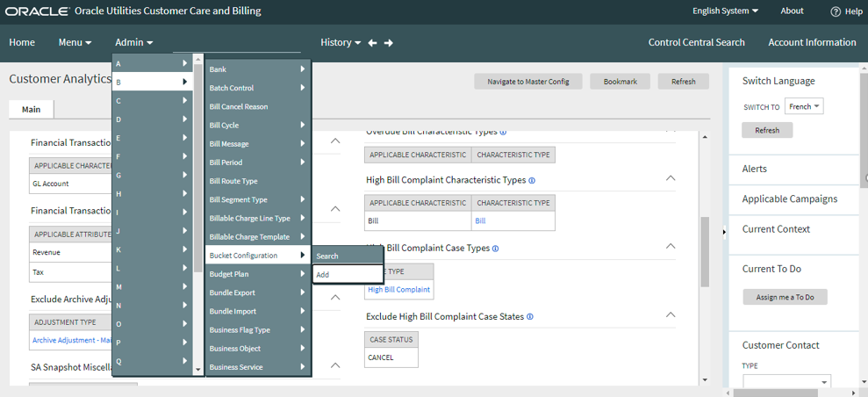Click the history back arrow icon
This screenshot has width=868, height=397.
pos(372,43)
